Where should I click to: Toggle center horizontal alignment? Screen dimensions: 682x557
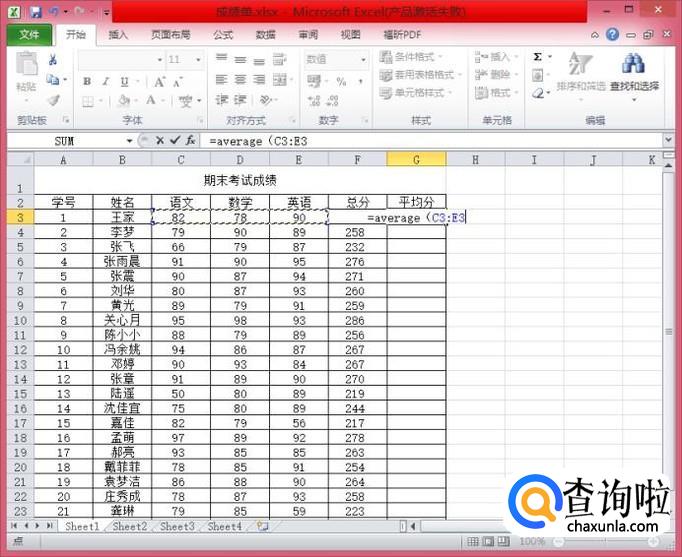(x=240, y=80)
